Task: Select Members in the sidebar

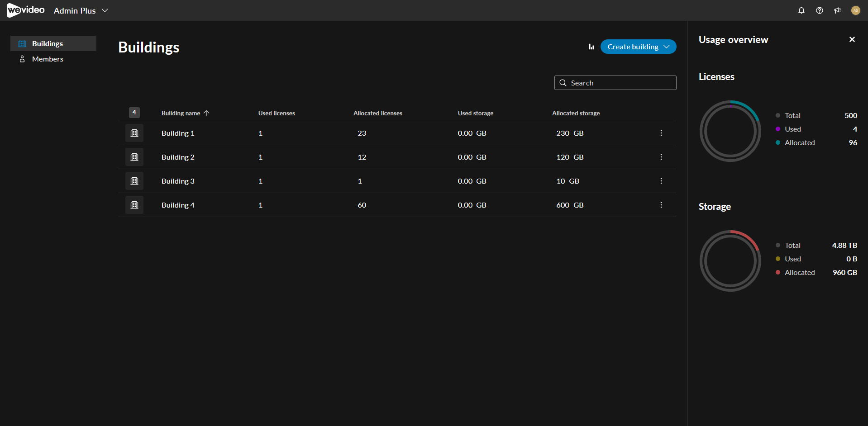Action: [x=53, y=59]
